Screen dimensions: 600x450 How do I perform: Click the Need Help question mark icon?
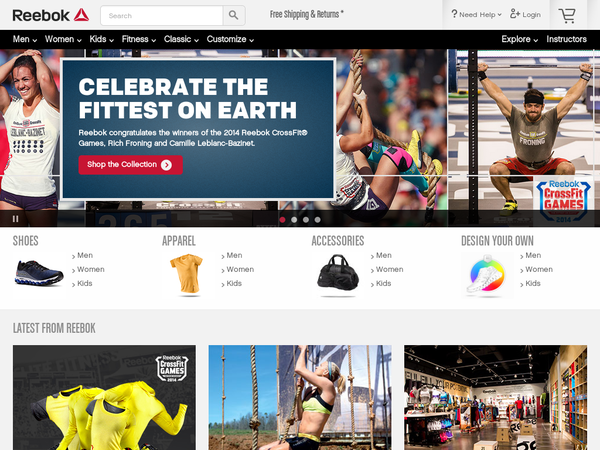454,14
